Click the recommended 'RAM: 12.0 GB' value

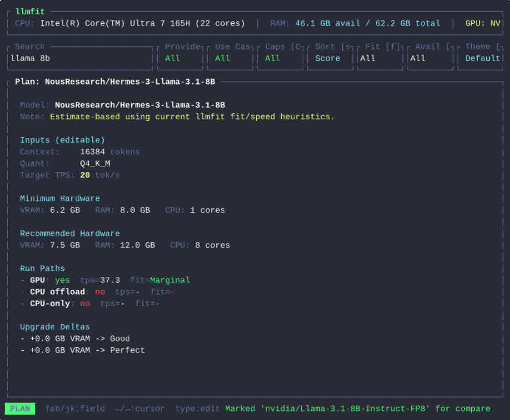(x=125, y=245)
